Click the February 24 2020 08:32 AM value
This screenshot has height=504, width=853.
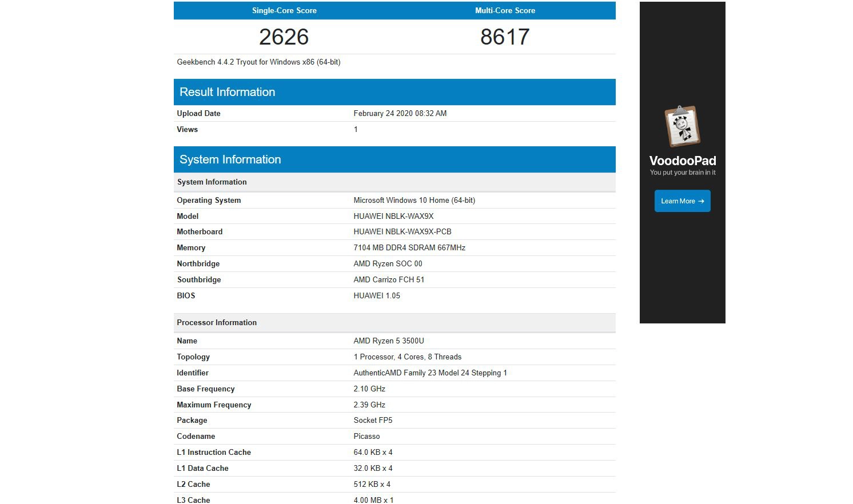point(400,113)
